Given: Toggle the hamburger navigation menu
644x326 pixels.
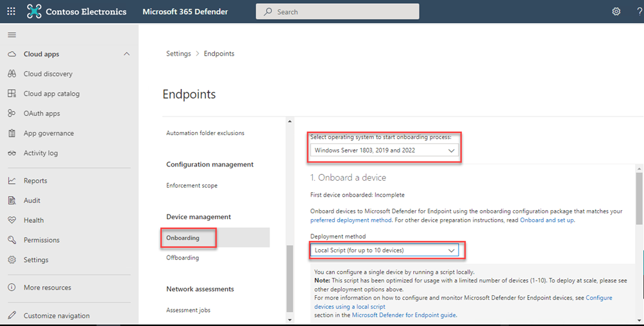Looking at the screenshot, I should click(12, 35).
